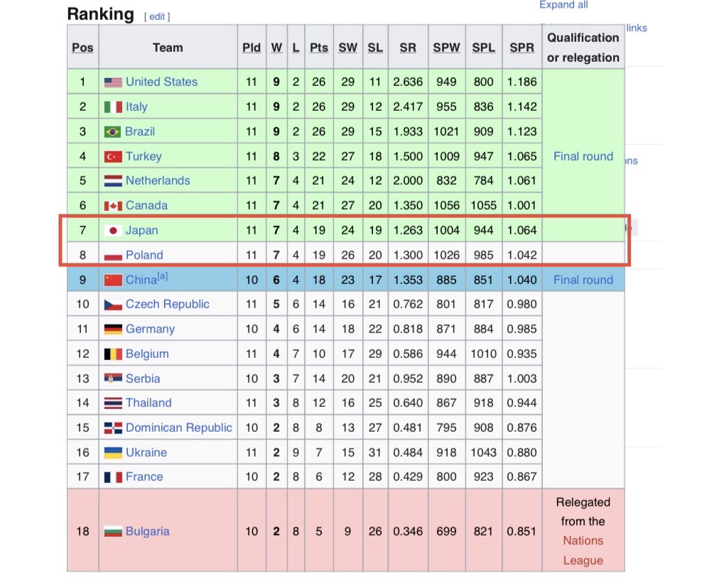Click the Bulgaria flag icon

[x=113, y=532]
